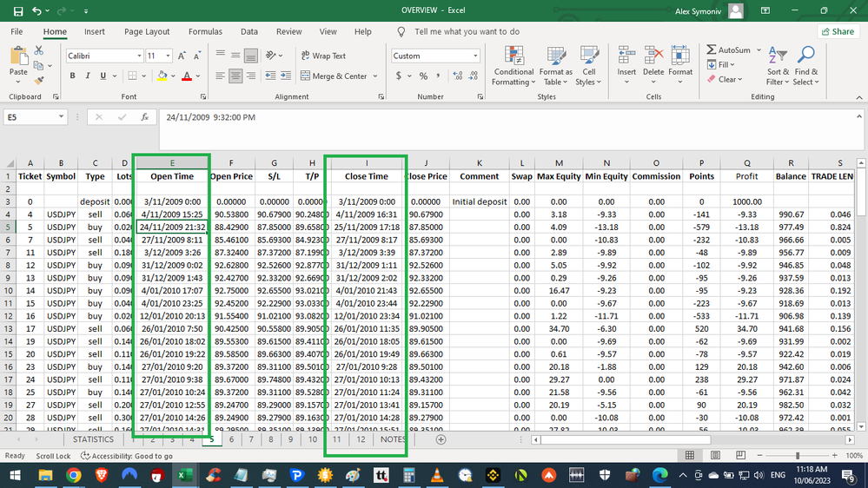Viewport: 868px width, 488px height.
Task: Open the Page Layout ribbon tab
Action: click(x=147, y=32)
